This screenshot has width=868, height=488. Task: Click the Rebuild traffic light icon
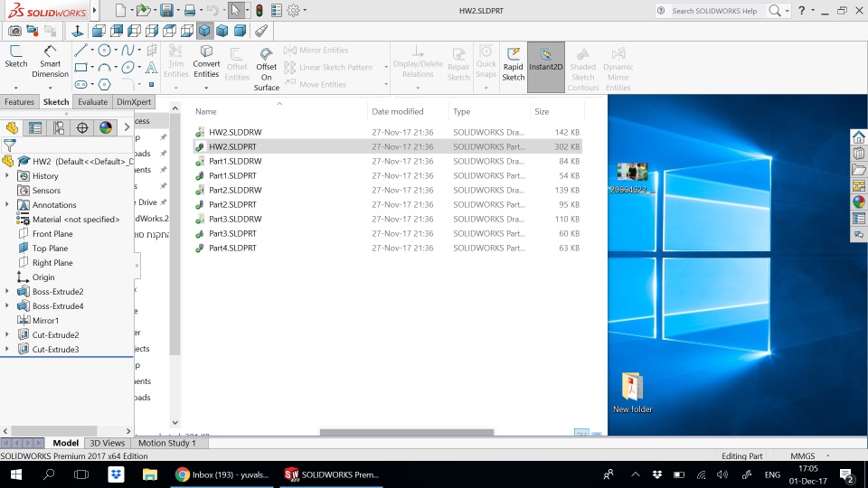259,10
